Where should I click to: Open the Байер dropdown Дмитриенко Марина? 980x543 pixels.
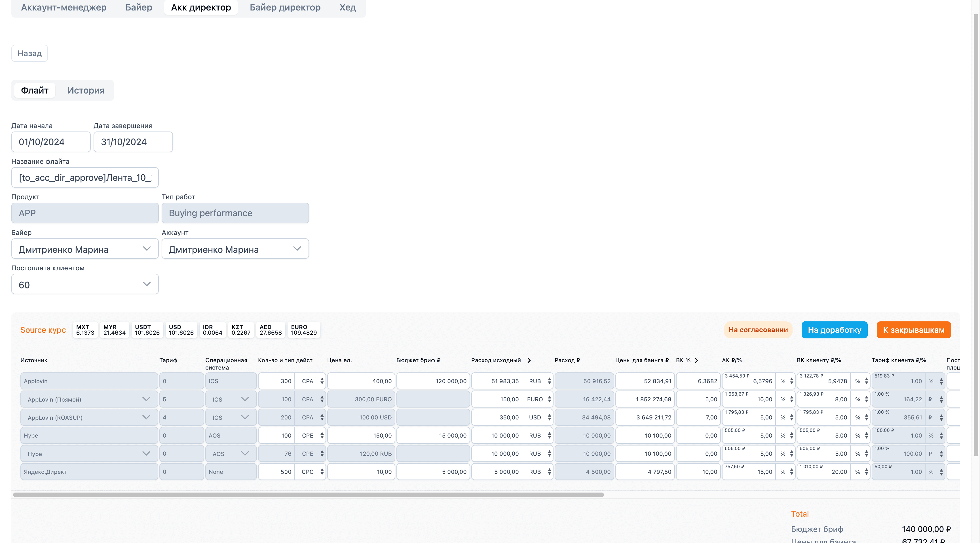(85, 249)
